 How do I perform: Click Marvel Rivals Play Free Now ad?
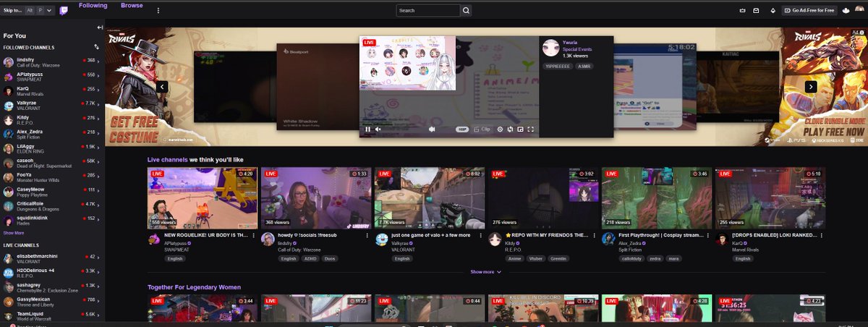coord(822,86)
